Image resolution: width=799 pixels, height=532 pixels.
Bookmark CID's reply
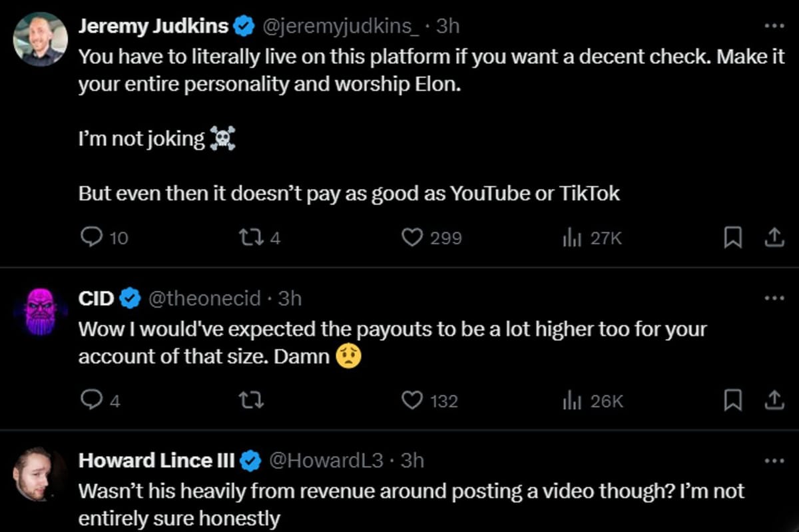tap(733, 400)
